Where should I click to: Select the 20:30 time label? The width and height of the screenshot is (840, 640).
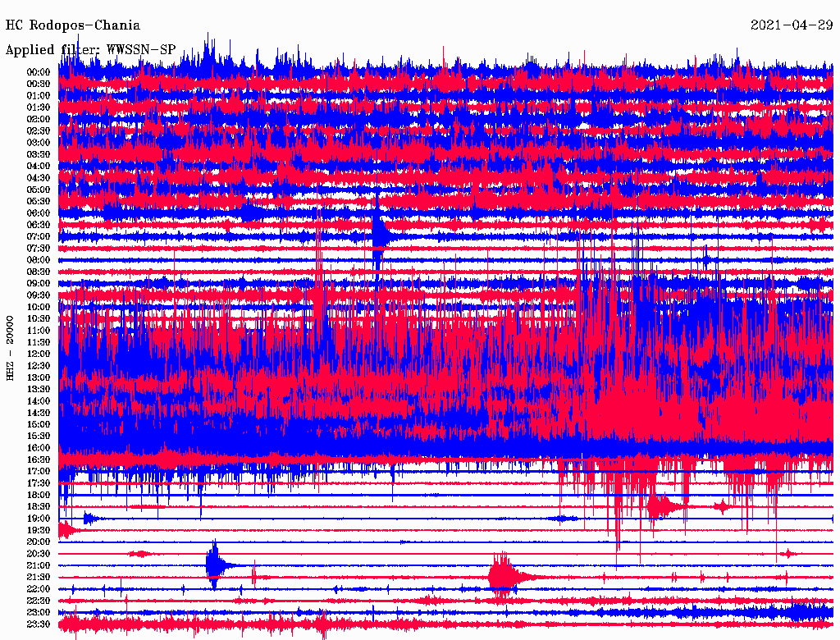point(39,554)
